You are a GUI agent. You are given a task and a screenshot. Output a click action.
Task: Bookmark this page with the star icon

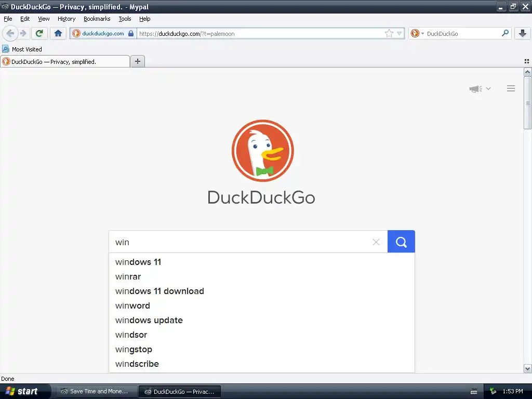[389, 33]
